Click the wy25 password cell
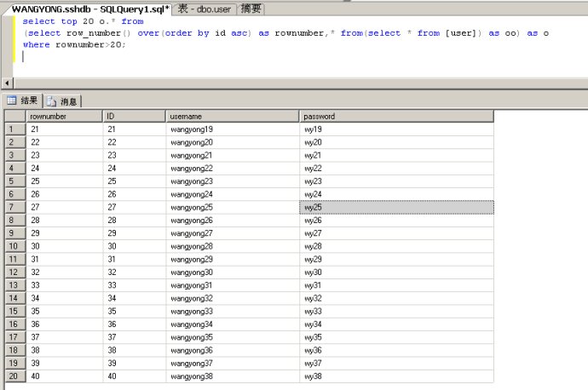 [396, 208]
